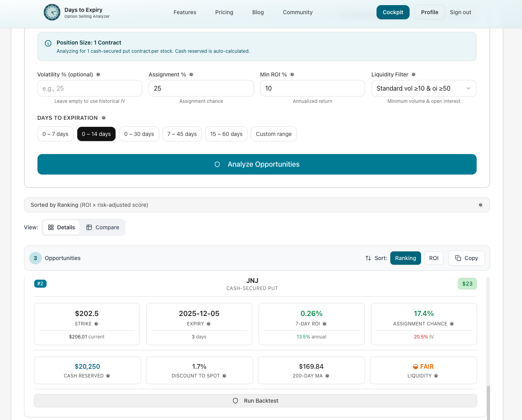Select the 0 – 7 days range

(x=55, y=134)
